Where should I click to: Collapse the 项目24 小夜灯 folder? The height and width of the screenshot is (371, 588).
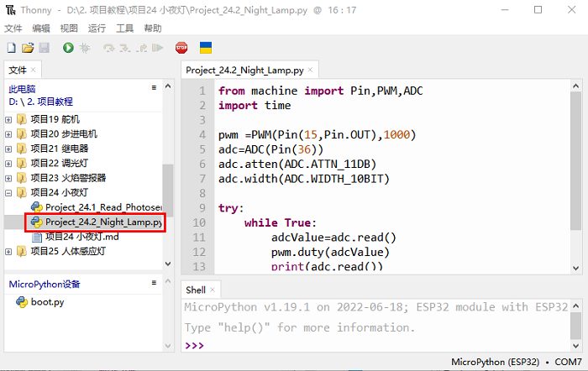coord(9,192)
